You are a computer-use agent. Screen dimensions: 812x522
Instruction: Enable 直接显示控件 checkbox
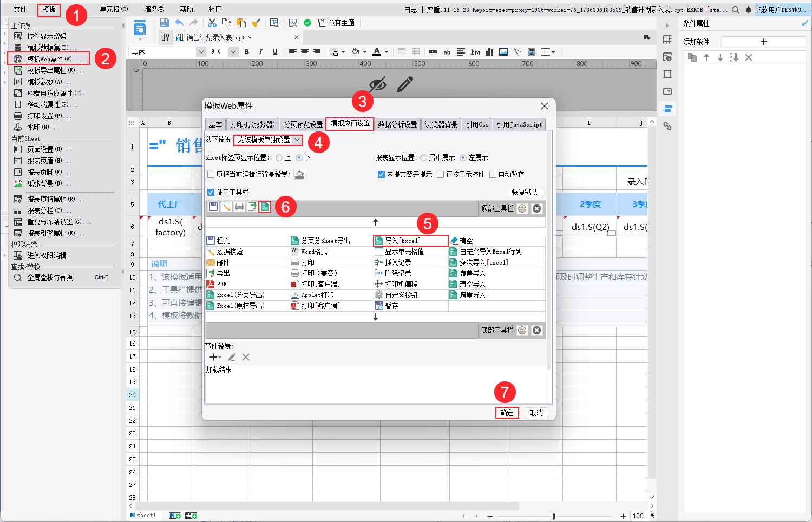click(x=441, y=174)
